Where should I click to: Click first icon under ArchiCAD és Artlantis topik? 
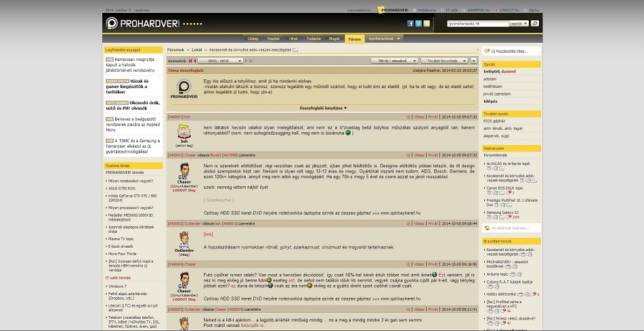[x=489, y=169]
